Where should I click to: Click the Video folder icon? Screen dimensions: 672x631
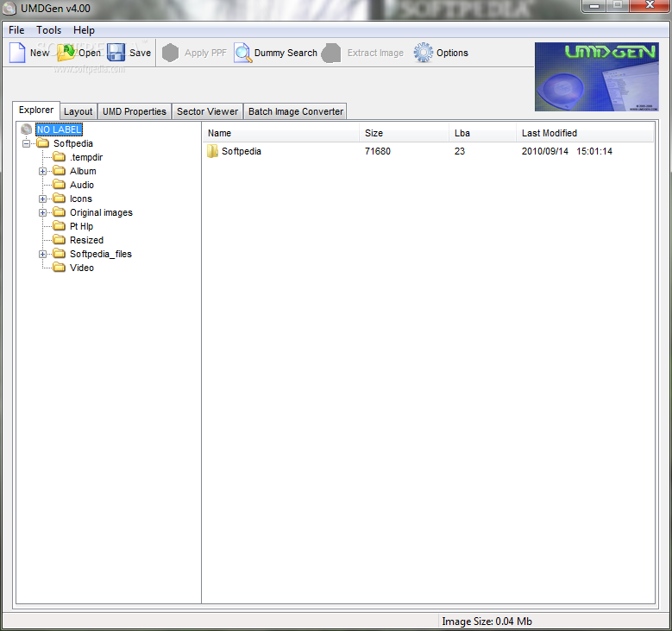(60, 268)
